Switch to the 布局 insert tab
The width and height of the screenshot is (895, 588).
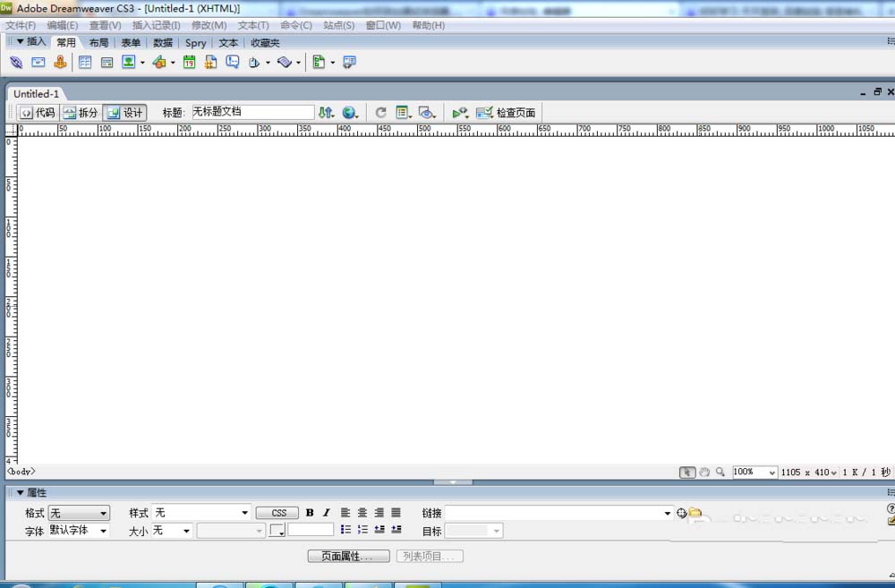pyautogui.click(x=98, y=43)
